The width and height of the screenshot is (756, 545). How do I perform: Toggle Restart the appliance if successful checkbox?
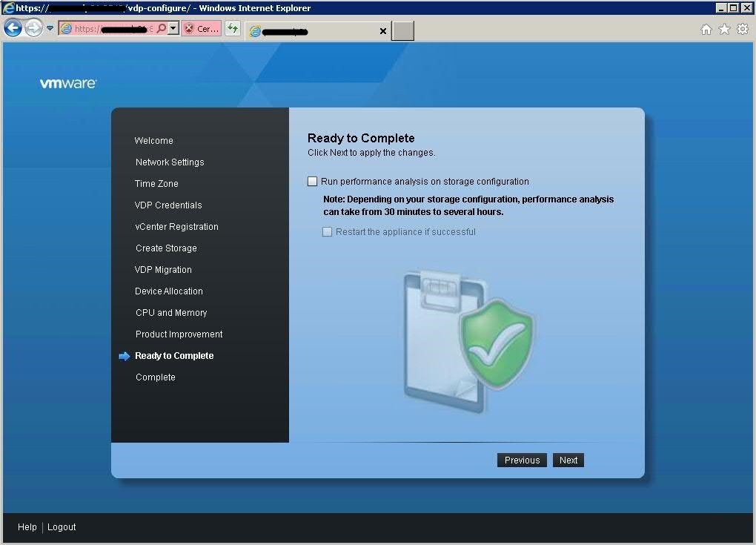[328, 232]
